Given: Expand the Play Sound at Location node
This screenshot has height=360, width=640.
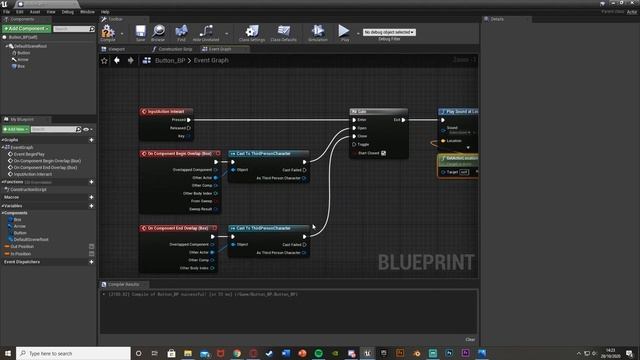Looking at the screenshot, I should tap(468, 148).
